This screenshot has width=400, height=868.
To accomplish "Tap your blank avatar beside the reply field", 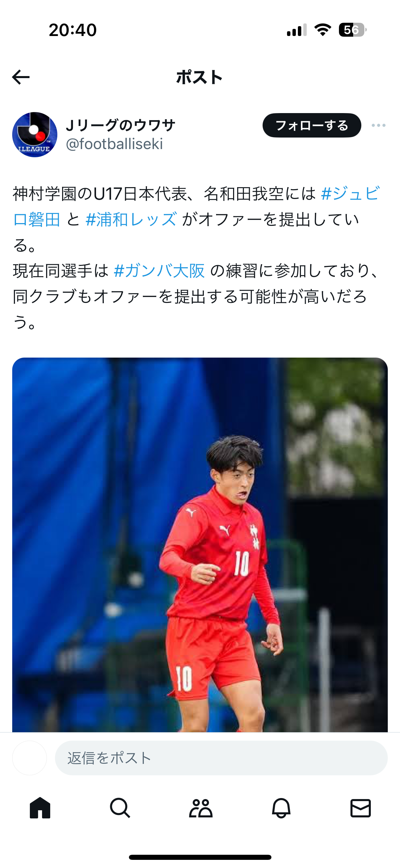I will coord(30,758).
